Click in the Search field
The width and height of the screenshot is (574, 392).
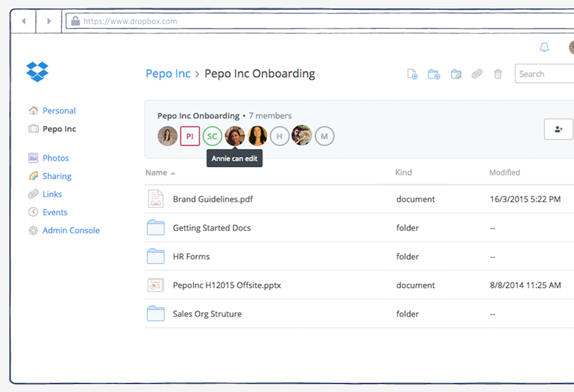(x=544, y=74)
